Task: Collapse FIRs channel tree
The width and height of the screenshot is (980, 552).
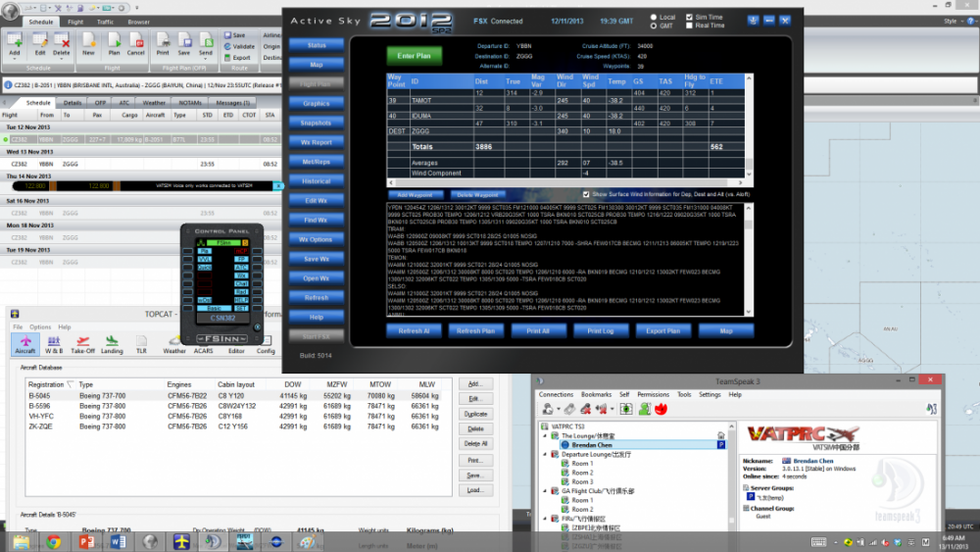Action: (544, 519)
